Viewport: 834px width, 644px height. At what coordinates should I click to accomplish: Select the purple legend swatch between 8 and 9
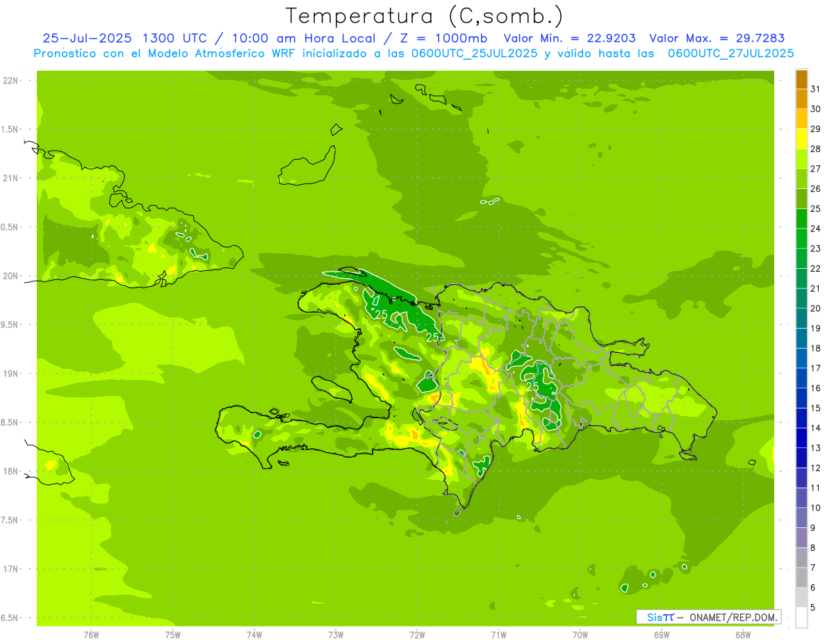tap(801, 538)
